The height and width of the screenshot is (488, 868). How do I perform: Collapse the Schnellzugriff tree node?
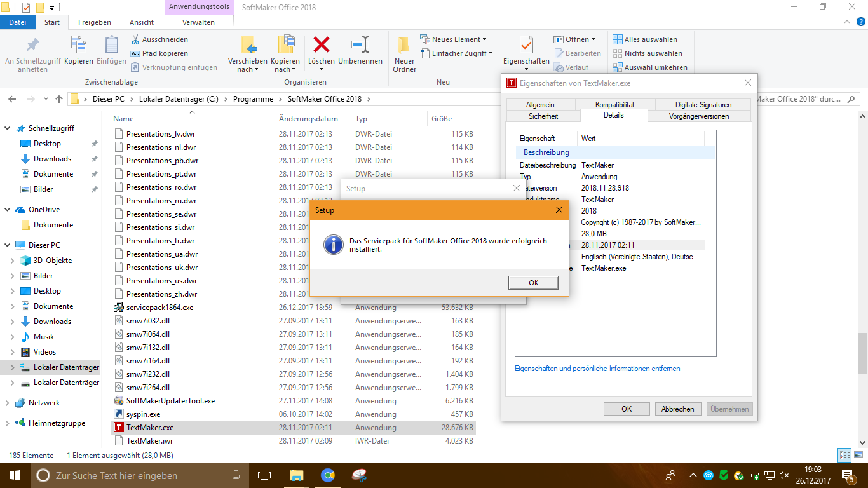pyautogui.click(x=8, y=128)
